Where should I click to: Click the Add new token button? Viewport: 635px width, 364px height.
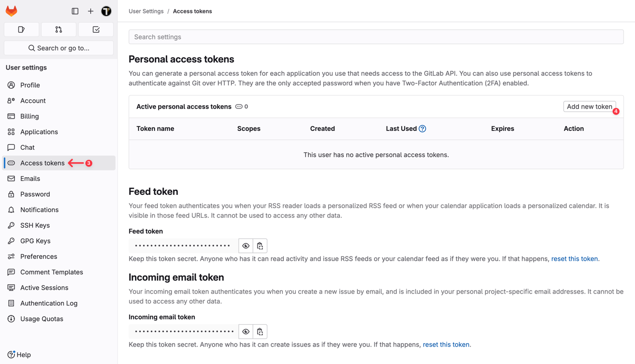pos(589,106)
